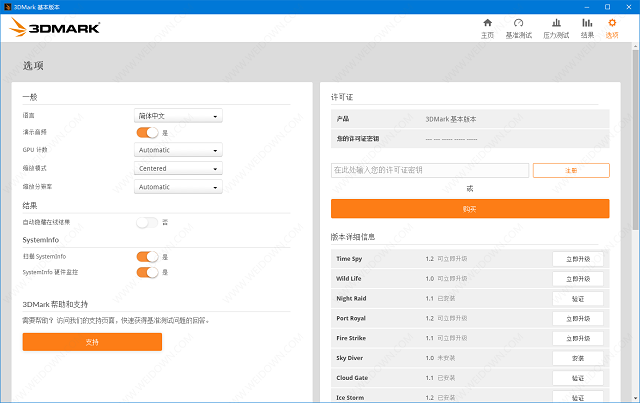Image resolution: width=640 pixels, height=403 pixels.
Task: Open the 语言 language dropdown 简体中文
Action: (x=178, y=116)
